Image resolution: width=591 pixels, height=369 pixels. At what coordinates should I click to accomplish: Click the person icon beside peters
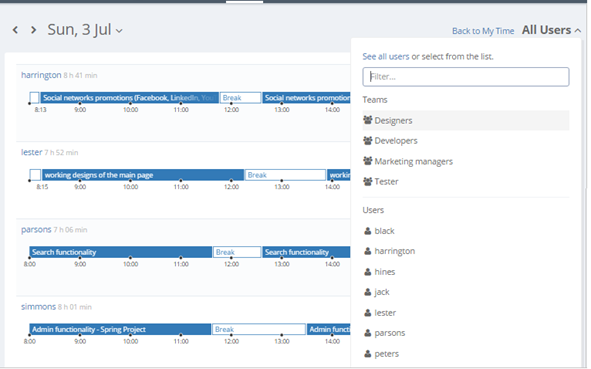coord(367,354)
